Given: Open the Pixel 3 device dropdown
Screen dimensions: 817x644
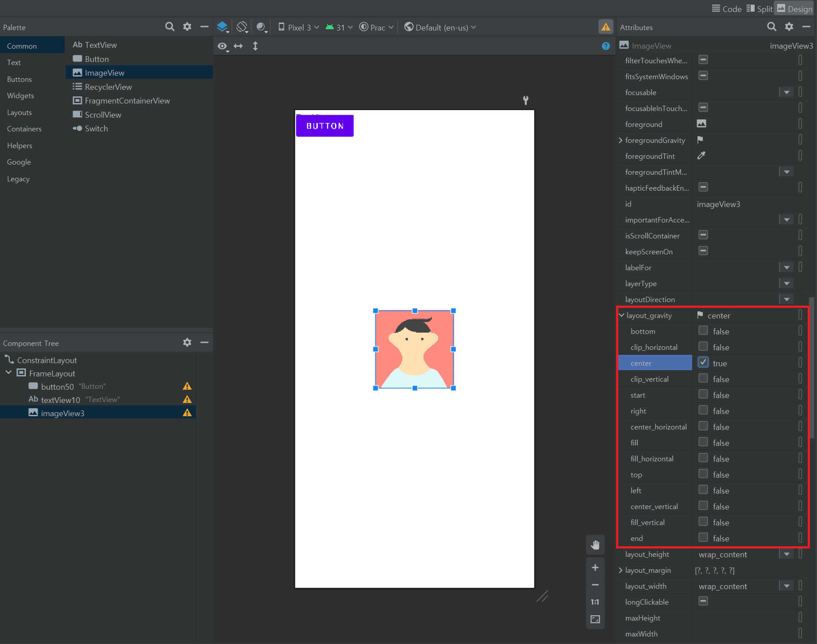Looking at the screenshot, I should (x=299, y=27).
